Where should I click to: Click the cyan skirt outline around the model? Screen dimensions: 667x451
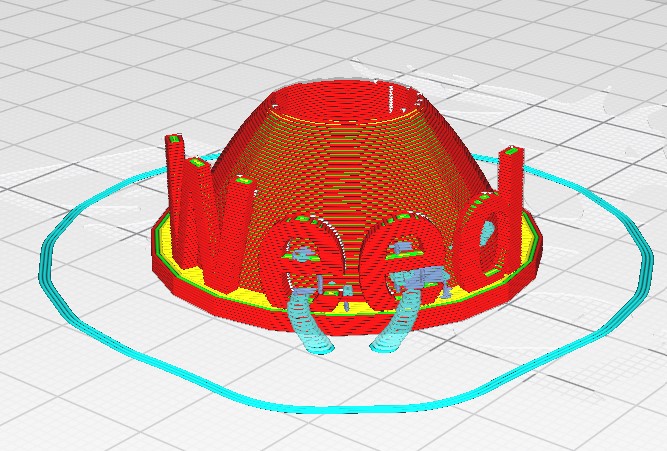(x=345, y=409)
